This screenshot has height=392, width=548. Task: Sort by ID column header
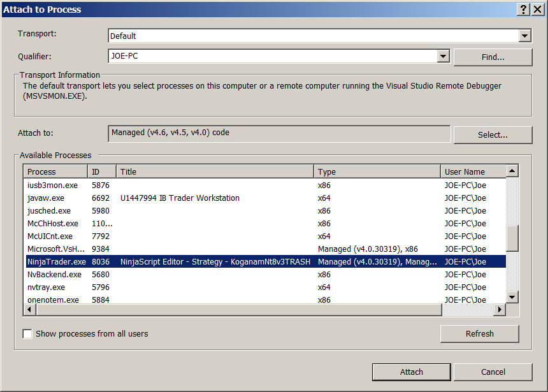pos(102,171)
